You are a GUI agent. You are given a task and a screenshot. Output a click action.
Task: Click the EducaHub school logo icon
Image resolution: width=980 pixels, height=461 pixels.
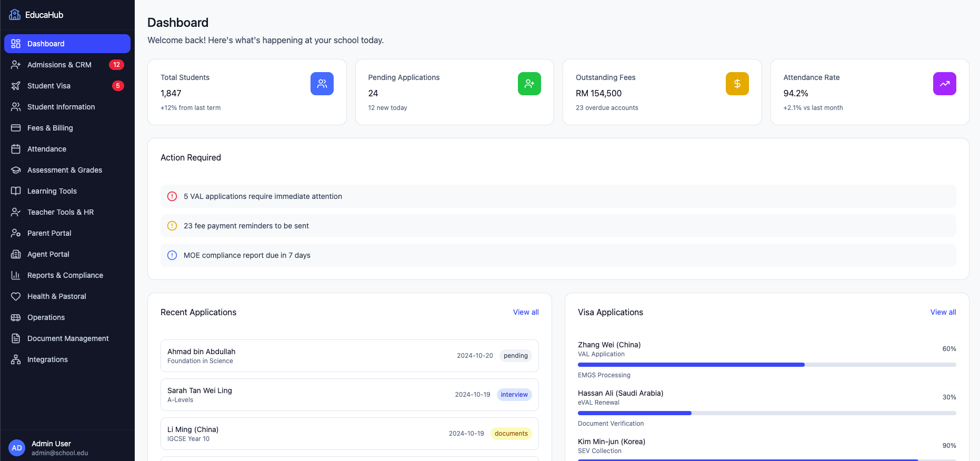[x=15, y=15]
